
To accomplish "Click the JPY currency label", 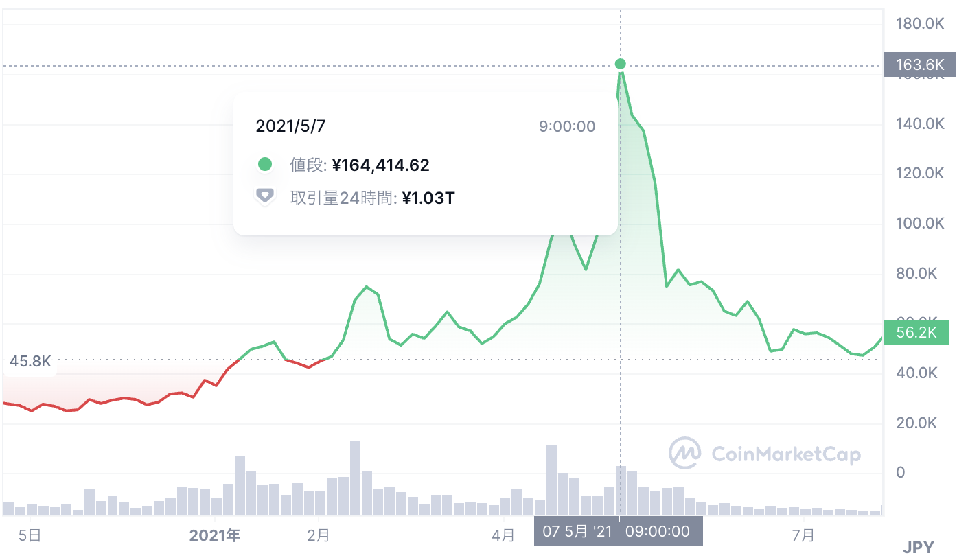I will click(918, 547).
